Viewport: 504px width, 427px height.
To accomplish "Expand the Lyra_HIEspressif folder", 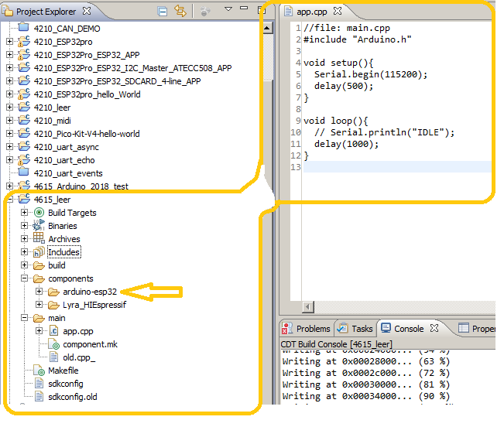I will [x=39, y=304].
